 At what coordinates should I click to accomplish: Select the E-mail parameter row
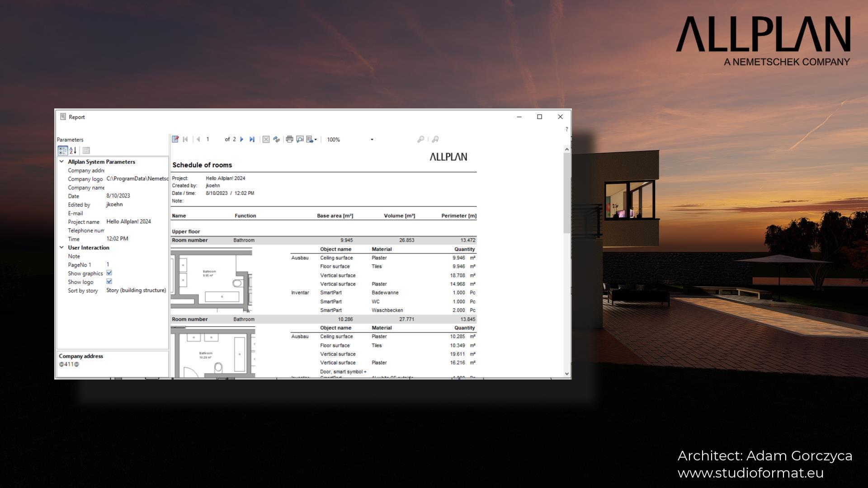point(113,213)
